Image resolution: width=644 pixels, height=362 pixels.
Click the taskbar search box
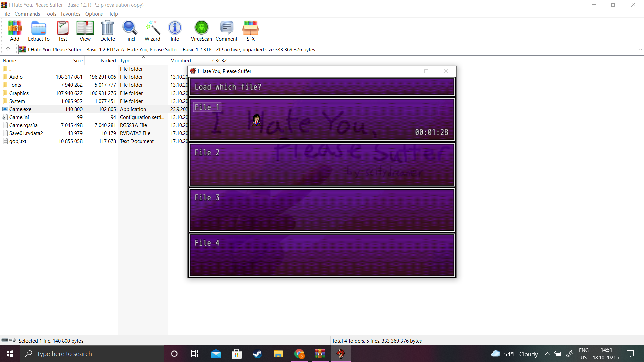(92, 354)
